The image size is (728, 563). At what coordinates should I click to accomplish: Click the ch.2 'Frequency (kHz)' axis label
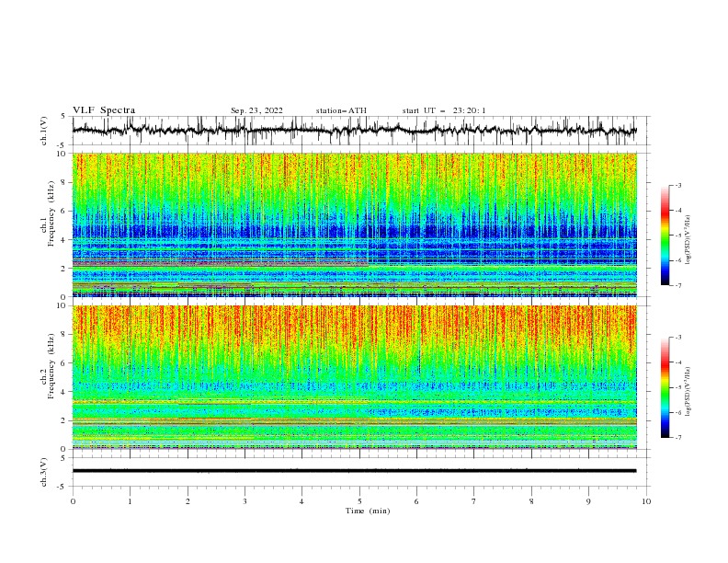51,364
